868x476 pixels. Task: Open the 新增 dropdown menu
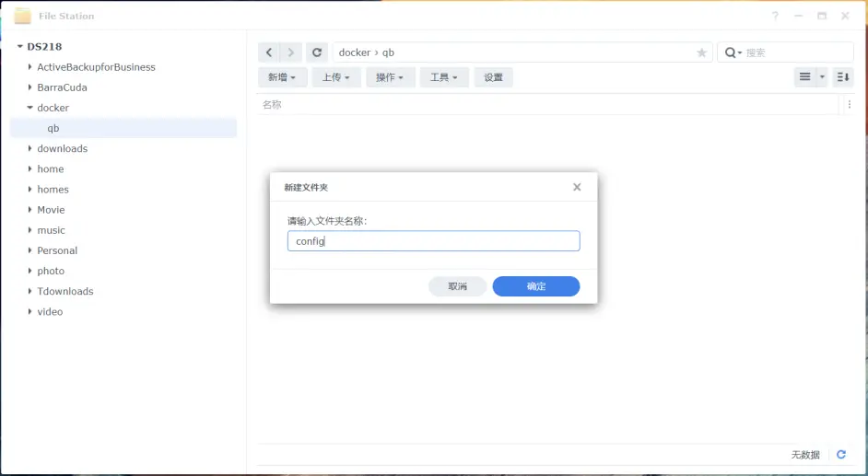pos(282,77)
